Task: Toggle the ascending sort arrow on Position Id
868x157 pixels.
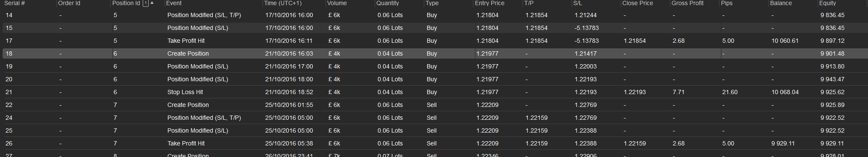Action: point(152,3)
